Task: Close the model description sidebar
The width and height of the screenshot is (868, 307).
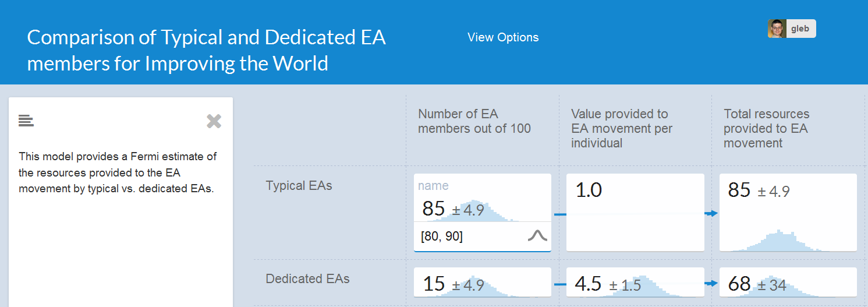Action: point(214,121)
